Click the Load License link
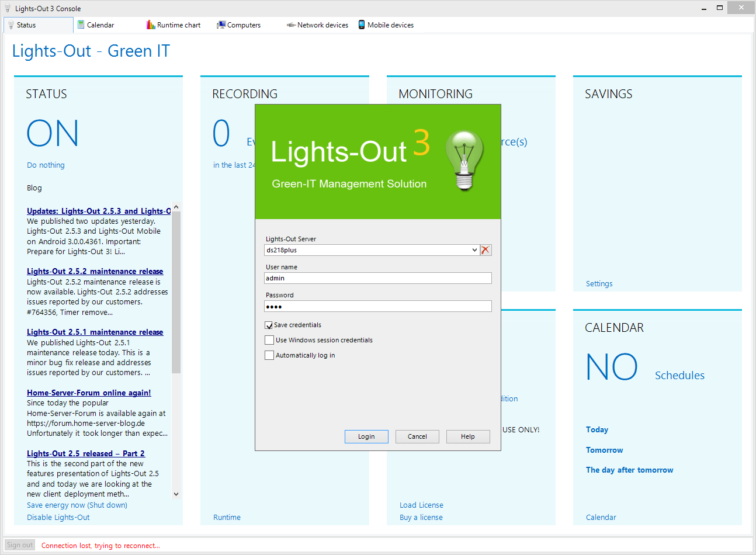This screenshot has width=756, height=555. pos(421,505)
